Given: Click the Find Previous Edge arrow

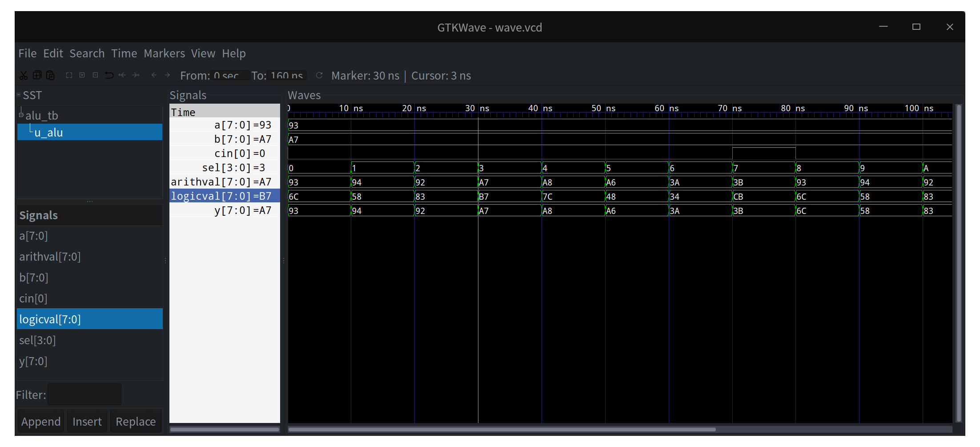Looking at the screenshot, I should (x=154, y=76).
